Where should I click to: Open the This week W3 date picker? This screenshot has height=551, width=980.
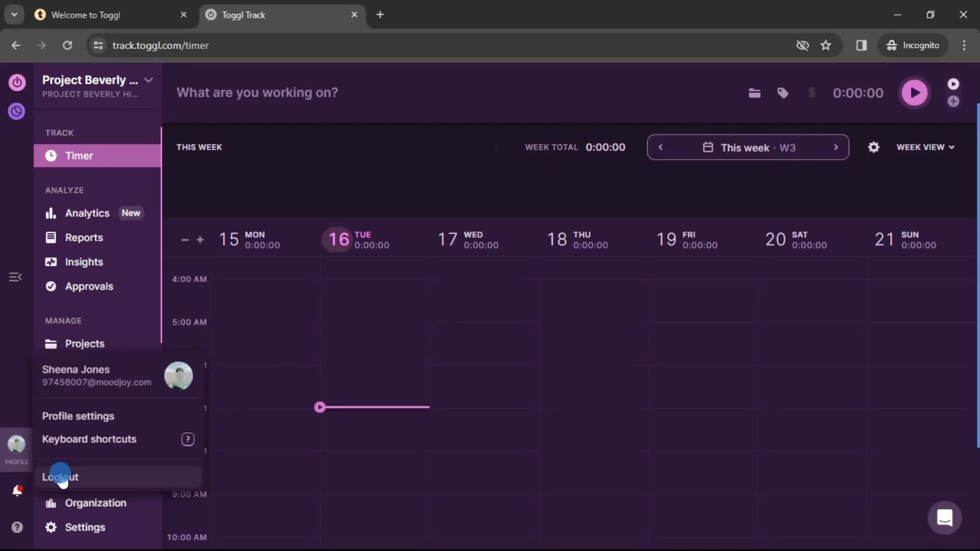tap(748, 147)
